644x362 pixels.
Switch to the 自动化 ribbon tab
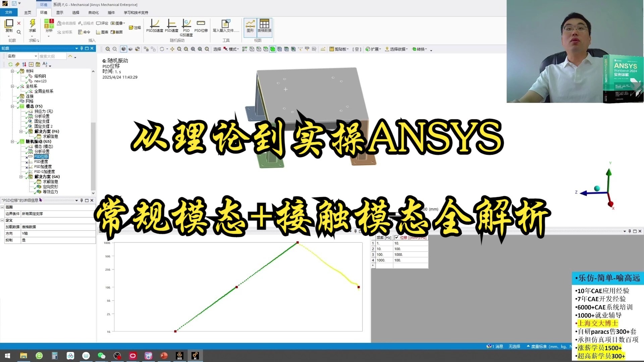pos(94,13)
